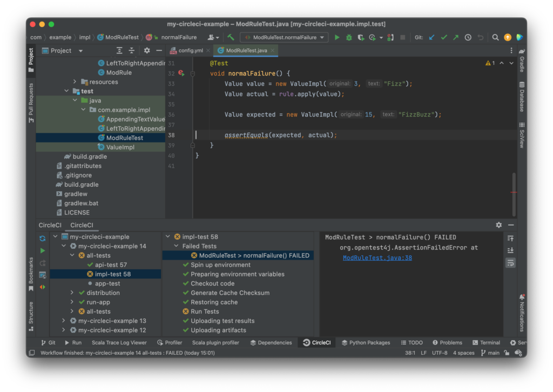Select the first CircleCI panel tab

pos(50,225)
